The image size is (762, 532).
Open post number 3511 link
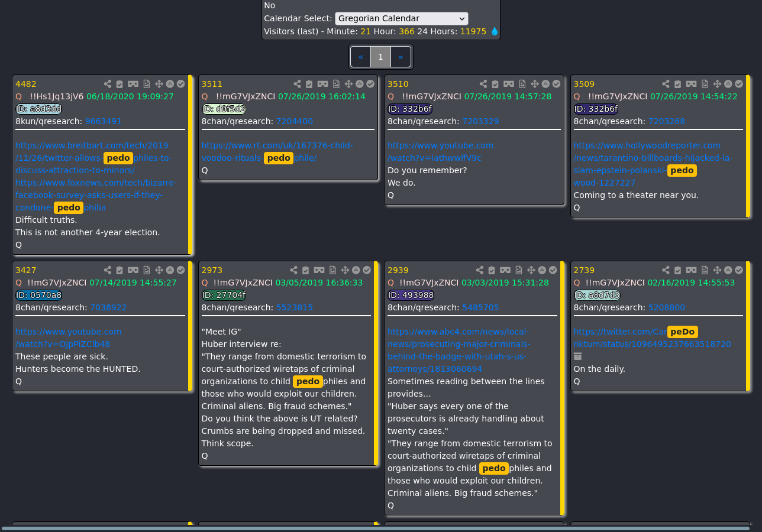[x=212, y=84]
